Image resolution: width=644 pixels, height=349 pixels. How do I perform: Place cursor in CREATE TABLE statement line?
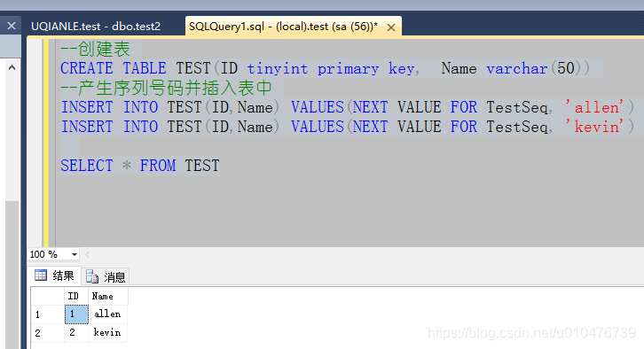pos(325,68)
